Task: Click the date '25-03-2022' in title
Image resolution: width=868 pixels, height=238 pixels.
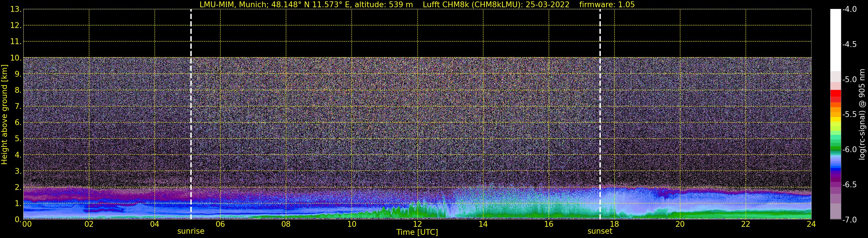Action: coord(548,5)
